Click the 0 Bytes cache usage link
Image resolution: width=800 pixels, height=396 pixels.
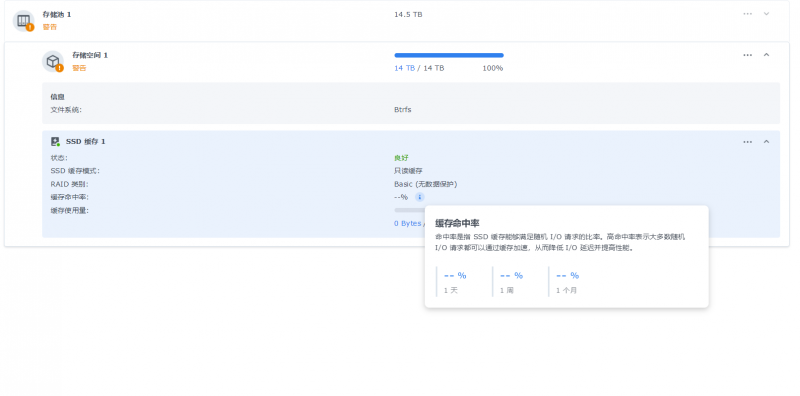click(x=407, y=224)
